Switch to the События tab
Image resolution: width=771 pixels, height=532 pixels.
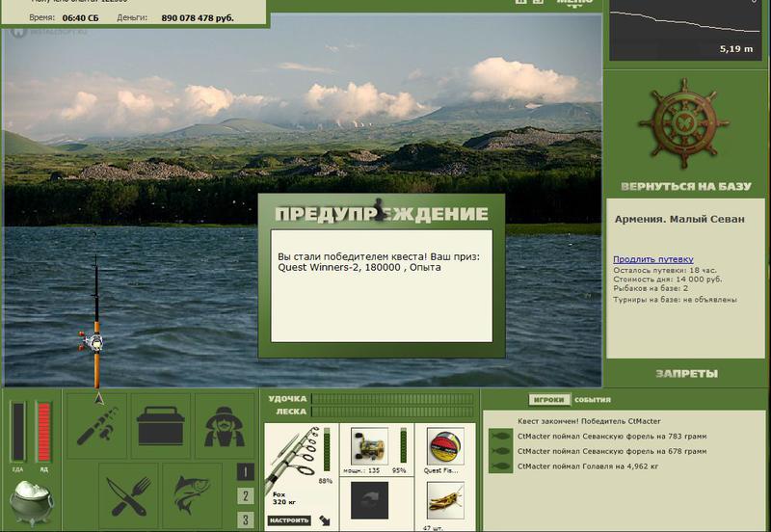coord(593,400)
